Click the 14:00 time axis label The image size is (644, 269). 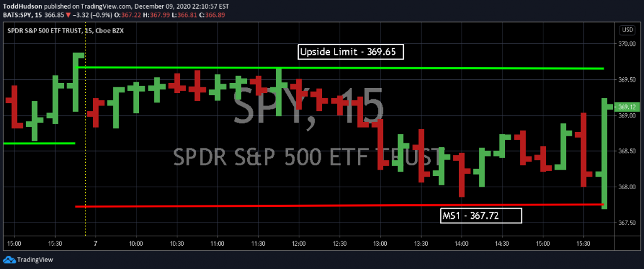pos(461,243)
